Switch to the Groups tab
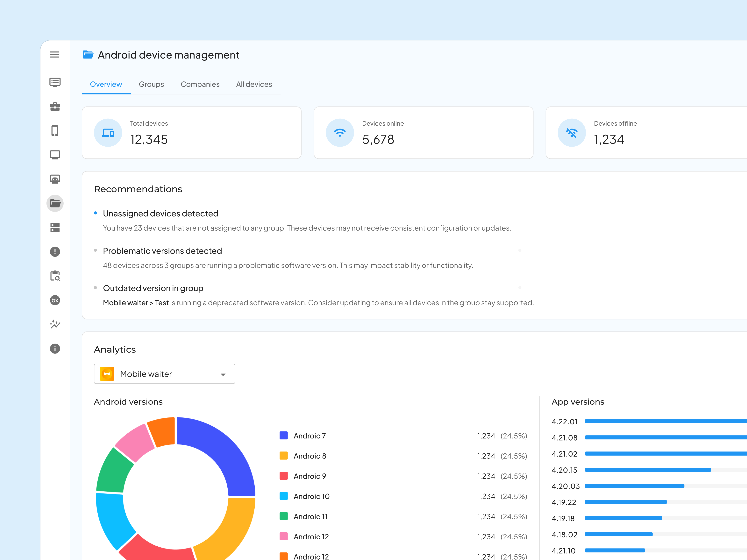This screenshot has width=747, height=560. click(x=151, y=84)
